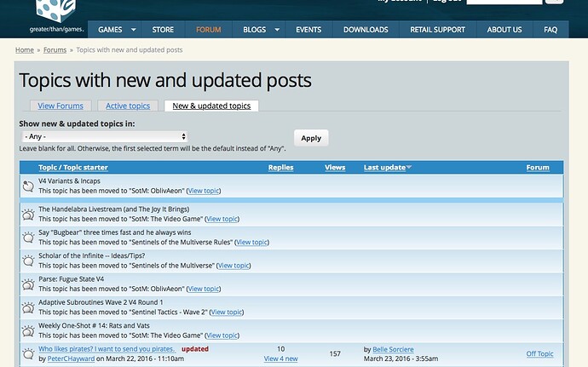Viewport: 588px width, 367px height.
Task: Sort by Topic / Topic starter column
Action: (73, 167)
